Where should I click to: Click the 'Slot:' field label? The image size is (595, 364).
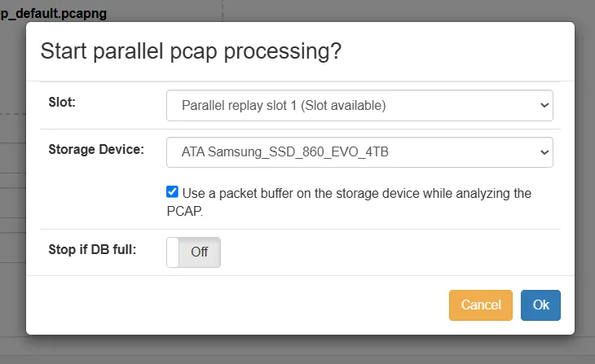tap(62, 103)
